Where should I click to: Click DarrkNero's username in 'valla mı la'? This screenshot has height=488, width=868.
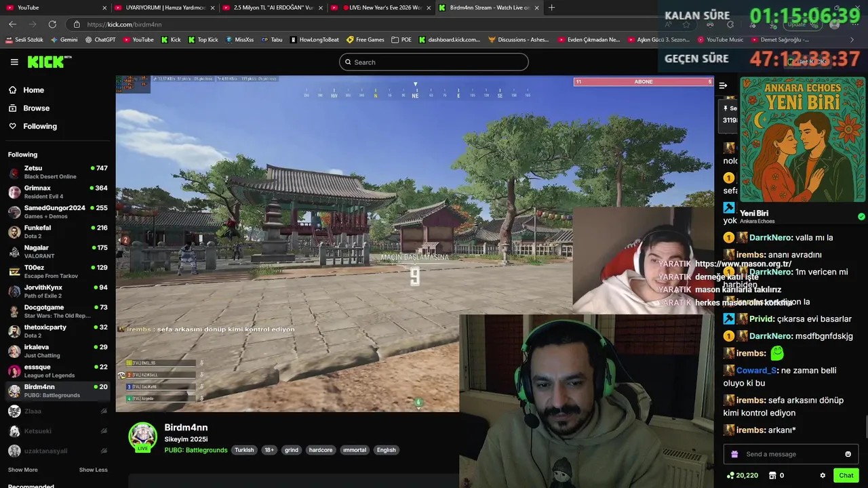770,238
